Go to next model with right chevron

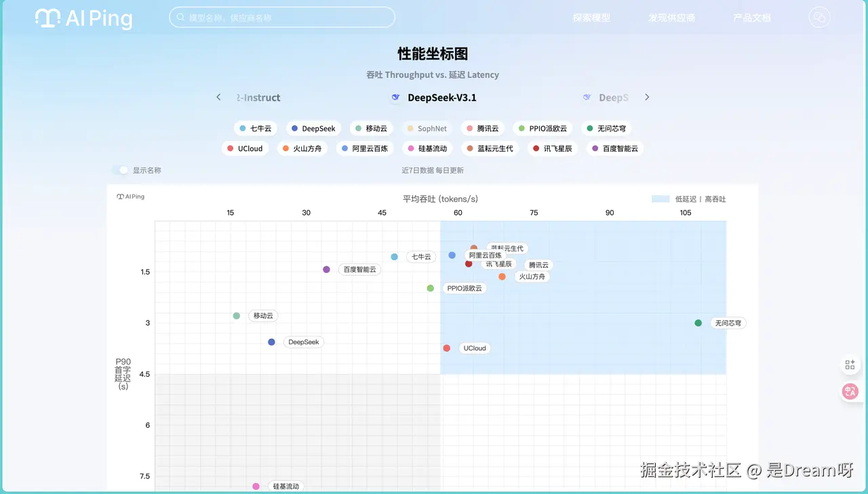click(x=647, y=98)
